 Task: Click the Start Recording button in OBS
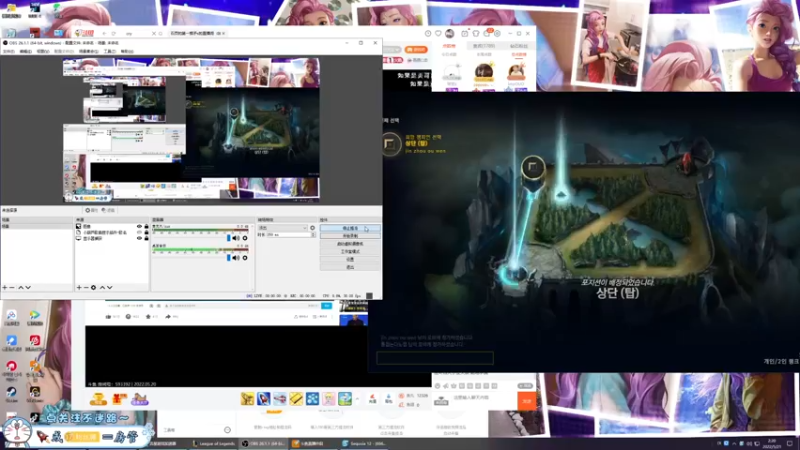350,236
